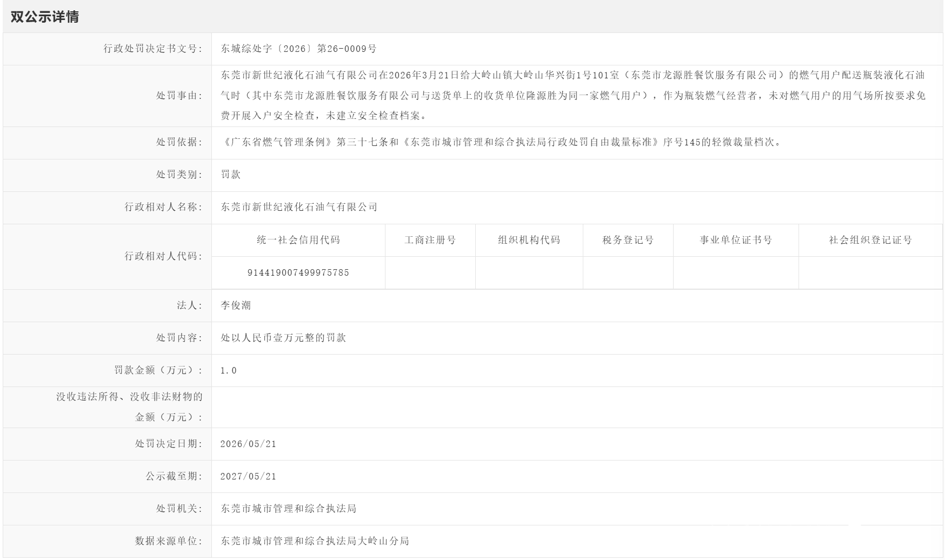This screenshot has width=945, height=560.
Task: Click the 东莞市城市管理和综合执法局 authority value
Action: [289, 509]
